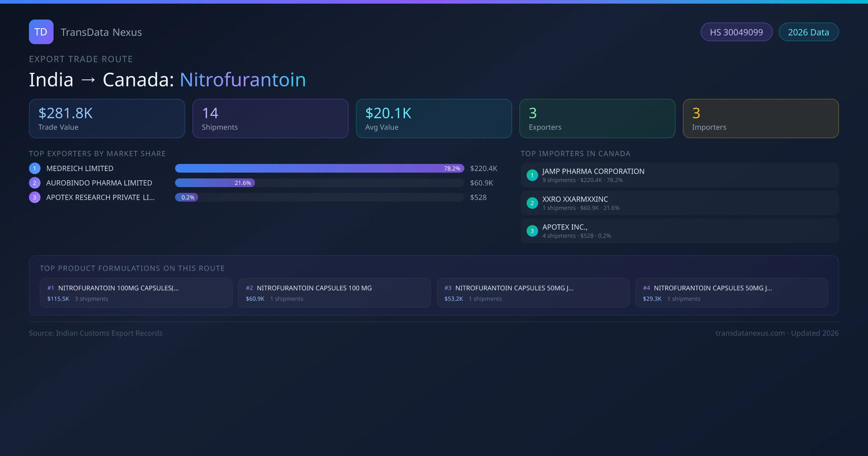Screen dimensions: 868x456
Task: Click the 2026 Data pill badge
Action: [x=808, y=32]
